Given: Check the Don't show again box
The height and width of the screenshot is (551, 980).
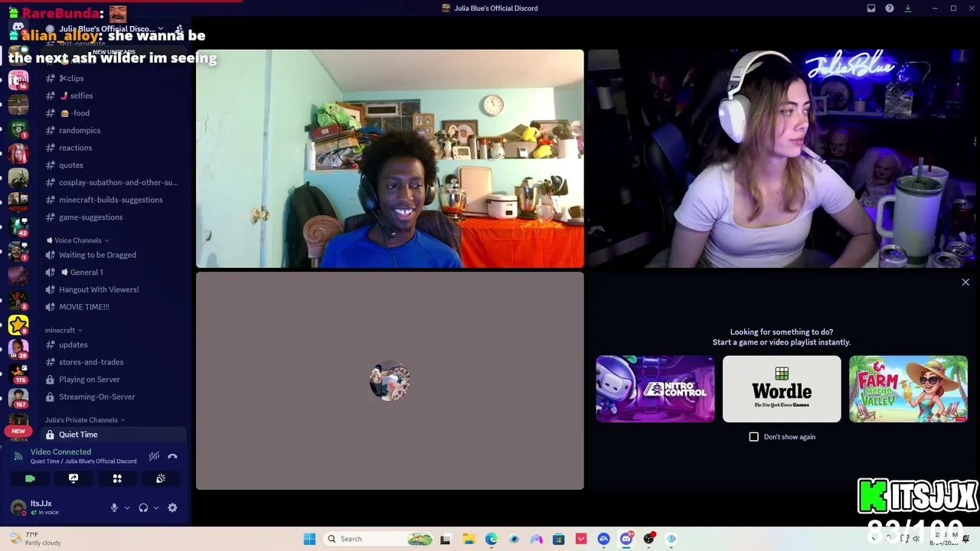Looking at the screenshot, I should click(x=754, y=437).
